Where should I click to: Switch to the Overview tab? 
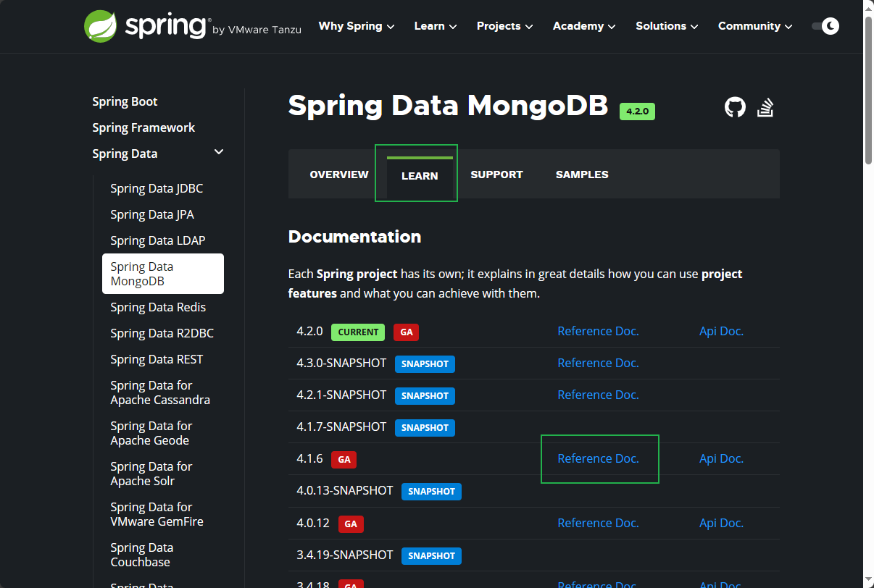pyautogui.click(x=339, y=175)
